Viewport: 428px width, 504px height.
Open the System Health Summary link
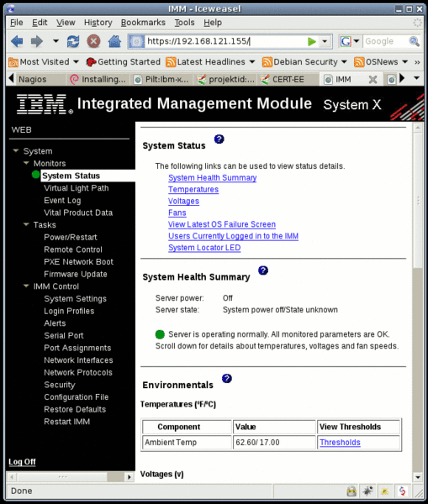pyautogui.click(x=213, y=178)
